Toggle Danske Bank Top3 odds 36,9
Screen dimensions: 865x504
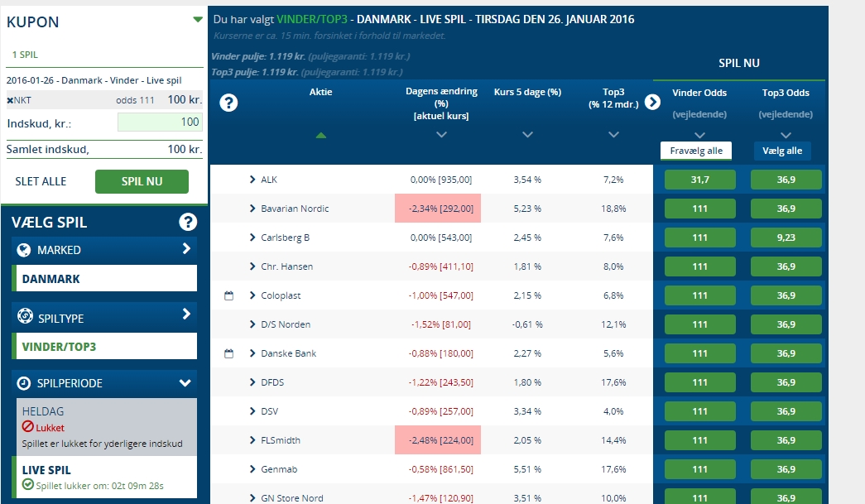click(x=786, y=353)
